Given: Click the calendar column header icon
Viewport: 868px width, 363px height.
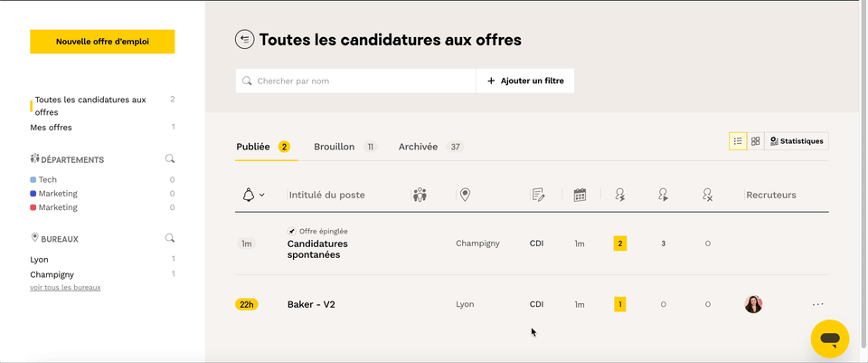Looking at the screenshot, I should point(580,195).
